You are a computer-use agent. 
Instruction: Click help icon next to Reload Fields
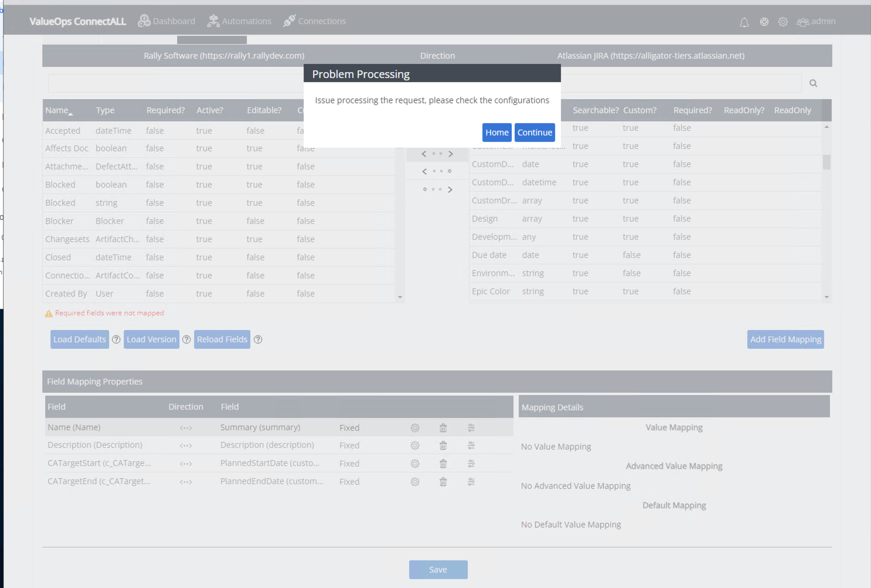(258, 339)
